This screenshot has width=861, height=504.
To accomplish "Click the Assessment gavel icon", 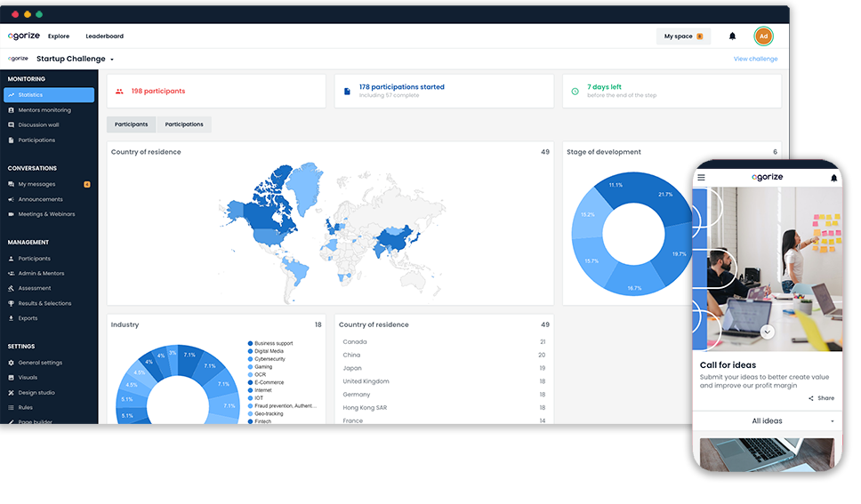I will click(x=11, y=288).
